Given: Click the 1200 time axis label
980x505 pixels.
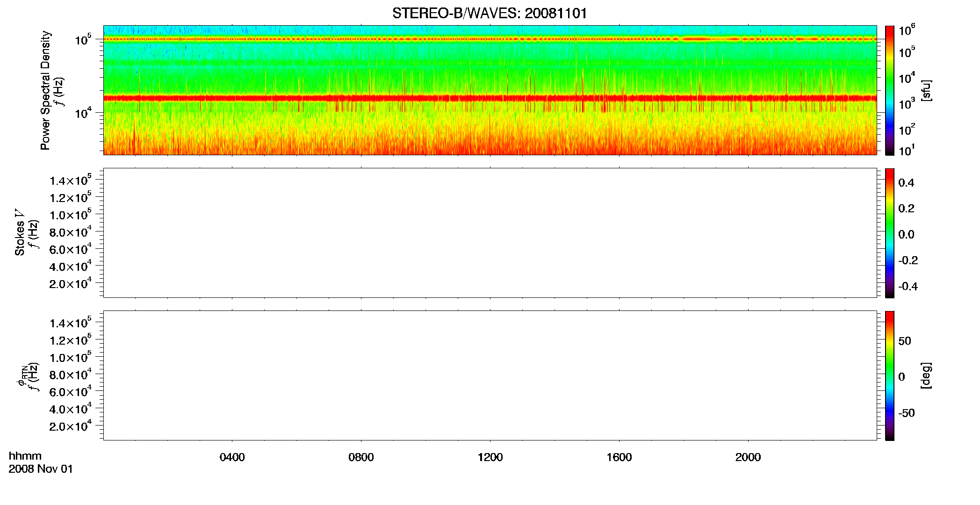Looking at the screenshot, I should point(490,457).
